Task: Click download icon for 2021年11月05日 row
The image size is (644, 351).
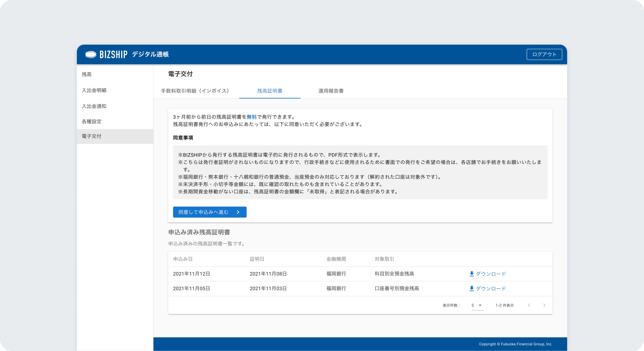Action: click(472, 288)
